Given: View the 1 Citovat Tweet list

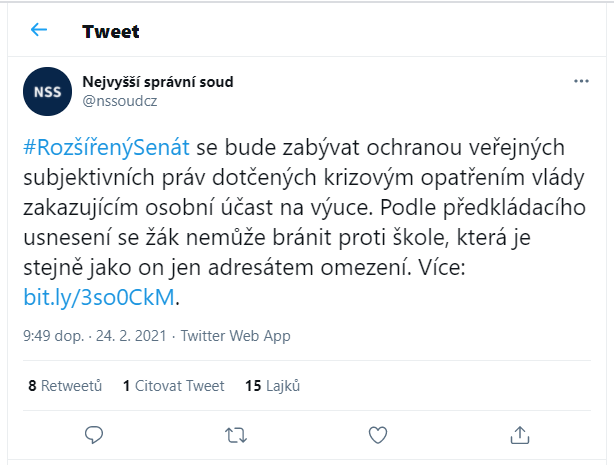Looking at the screenshot, I should (x=173, y=386).
